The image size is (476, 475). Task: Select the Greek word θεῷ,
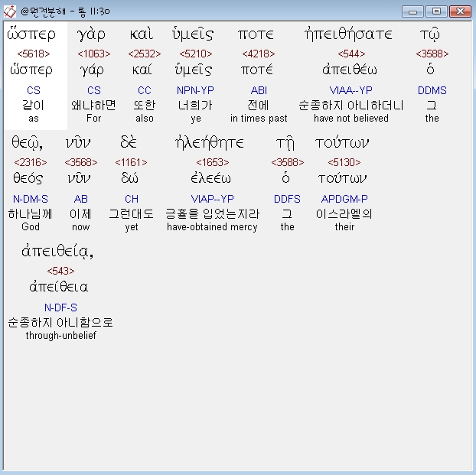(27, 143)
